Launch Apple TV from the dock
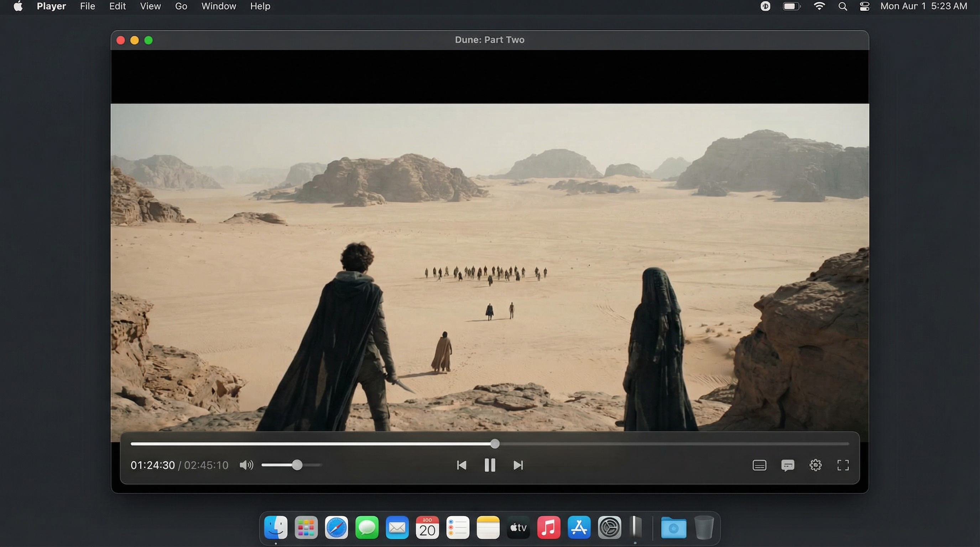Screen dimensions: 980x547 518,527
